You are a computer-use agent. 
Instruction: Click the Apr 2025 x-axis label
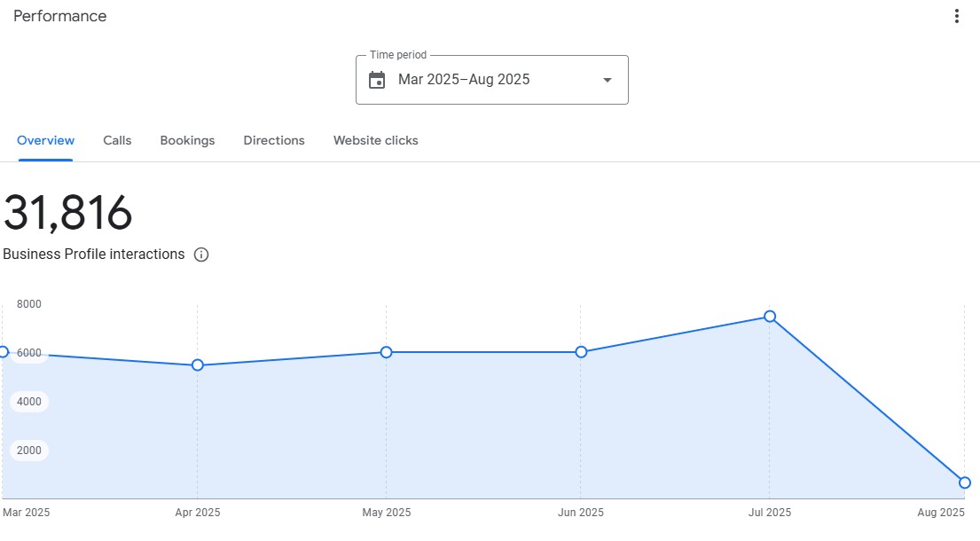[198, 513]
